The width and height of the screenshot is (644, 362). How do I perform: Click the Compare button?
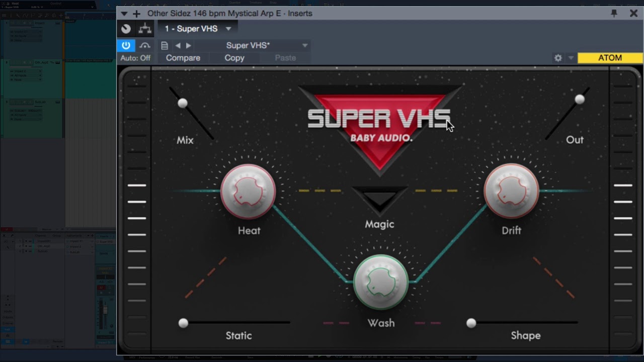[x=183, y=58]
